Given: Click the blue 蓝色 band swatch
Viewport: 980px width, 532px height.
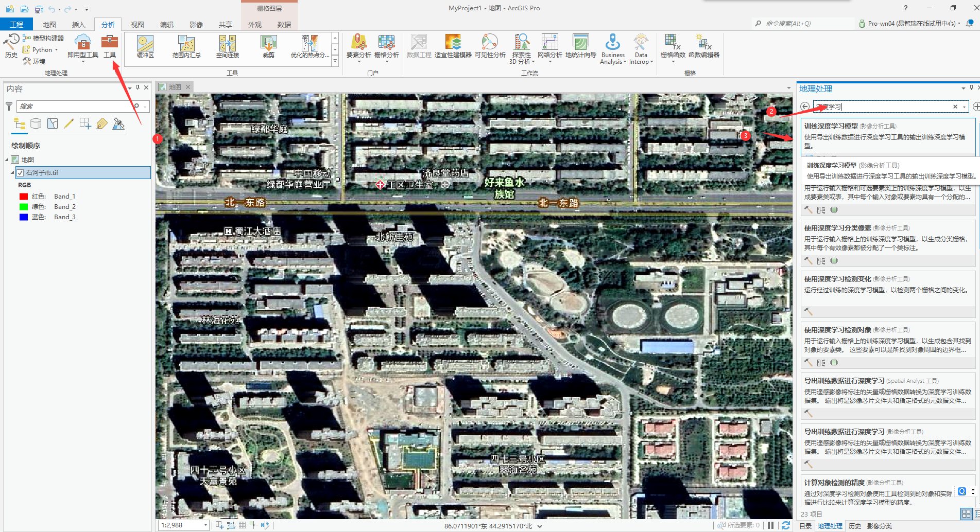Looking at the screenshot, I should tap(23, 217).
